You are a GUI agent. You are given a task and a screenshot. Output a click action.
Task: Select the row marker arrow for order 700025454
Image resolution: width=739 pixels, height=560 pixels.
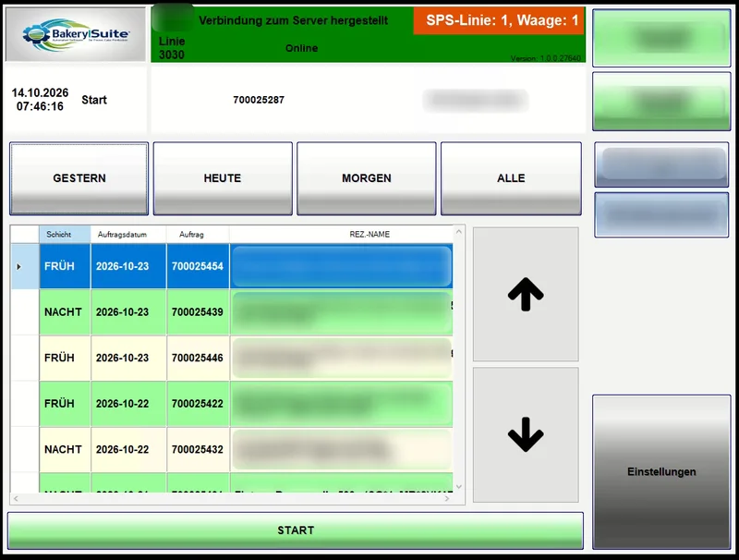coord(18,267)
